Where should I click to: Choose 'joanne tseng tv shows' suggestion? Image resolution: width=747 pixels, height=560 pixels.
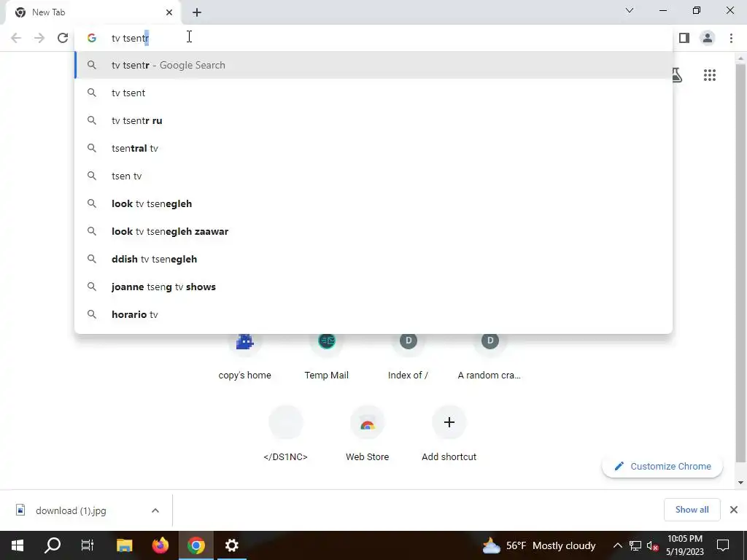373,287
